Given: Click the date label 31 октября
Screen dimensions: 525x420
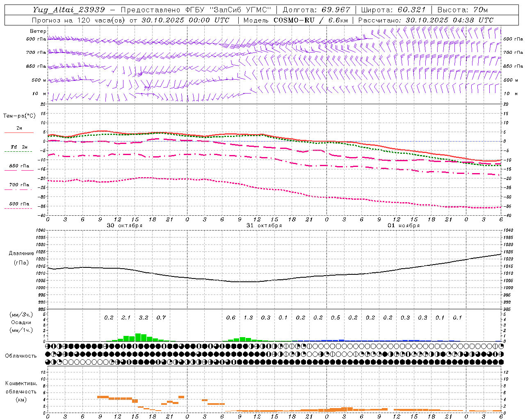Looking at the screenshot, I should (x=264, y=226).
